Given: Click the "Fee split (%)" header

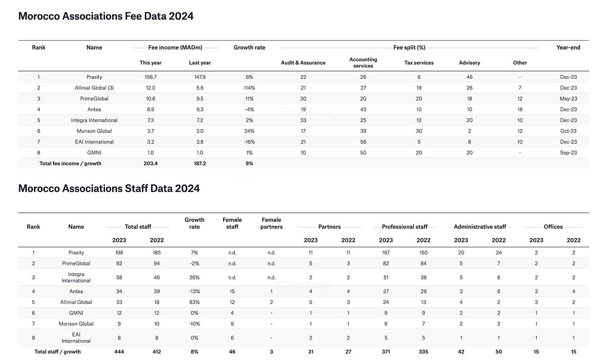Looking at the screenshot, I should click(x=409, y=48).
